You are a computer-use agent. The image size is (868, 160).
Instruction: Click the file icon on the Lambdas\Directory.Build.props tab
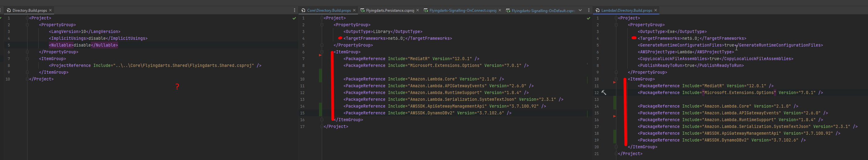coord(598,10)
